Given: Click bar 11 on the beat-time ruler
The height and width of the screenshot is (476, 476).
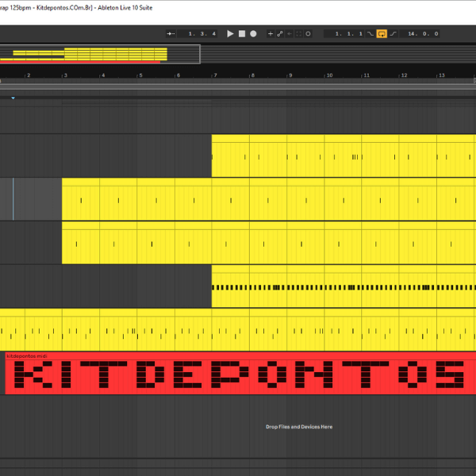Looking at the screenshot, I should pyautogui.click(x=367, y=75).
